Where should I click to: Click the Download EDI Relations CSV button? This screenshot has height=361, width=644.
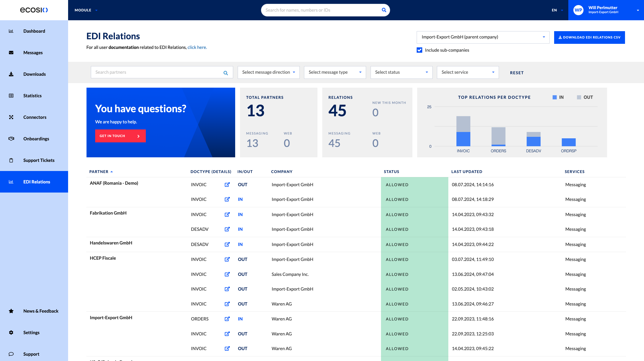click(x=589, y=37)
